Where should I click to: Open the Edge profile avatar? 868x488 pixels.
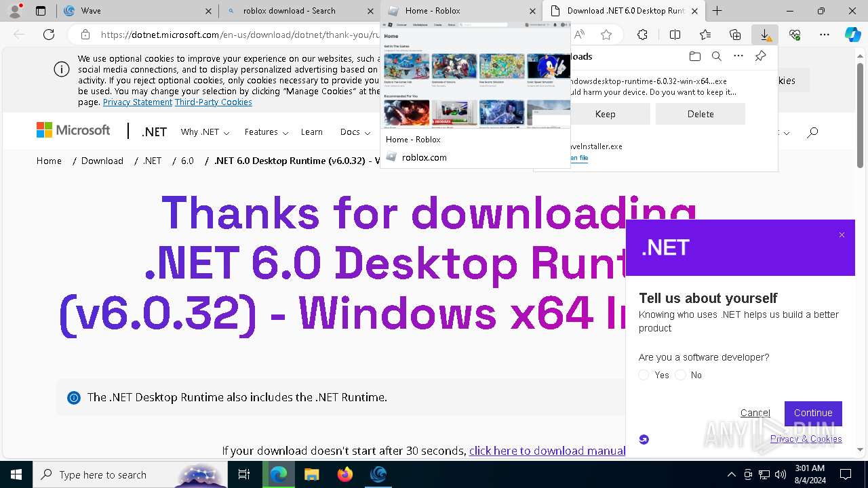pyautogui.click(x=15, y=10)
